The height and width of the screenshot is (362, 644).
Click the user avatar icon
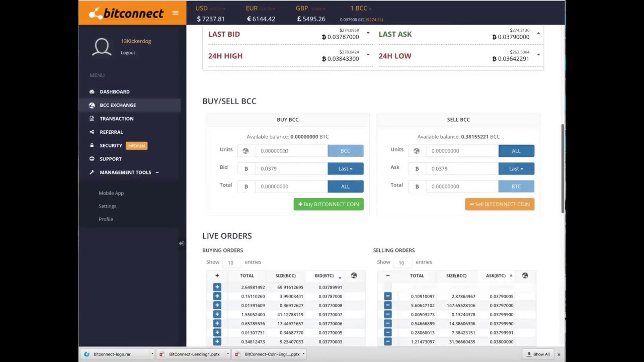point(102,47)
